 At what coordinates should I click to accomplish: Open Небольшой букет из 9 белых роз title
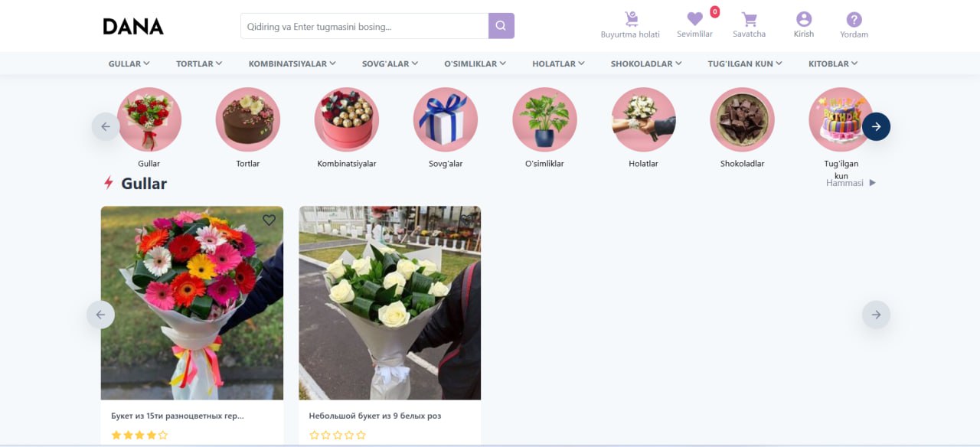tap(375, 416)
